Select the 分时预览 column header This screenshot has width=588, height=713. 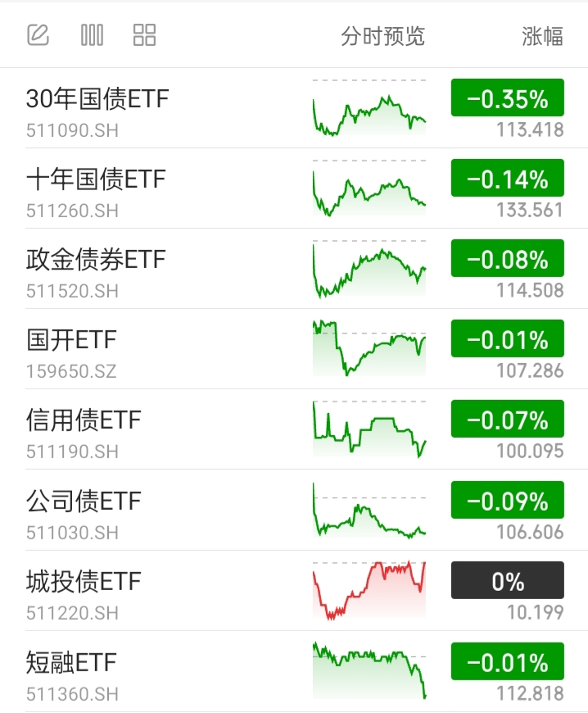[x=382, y=36]
